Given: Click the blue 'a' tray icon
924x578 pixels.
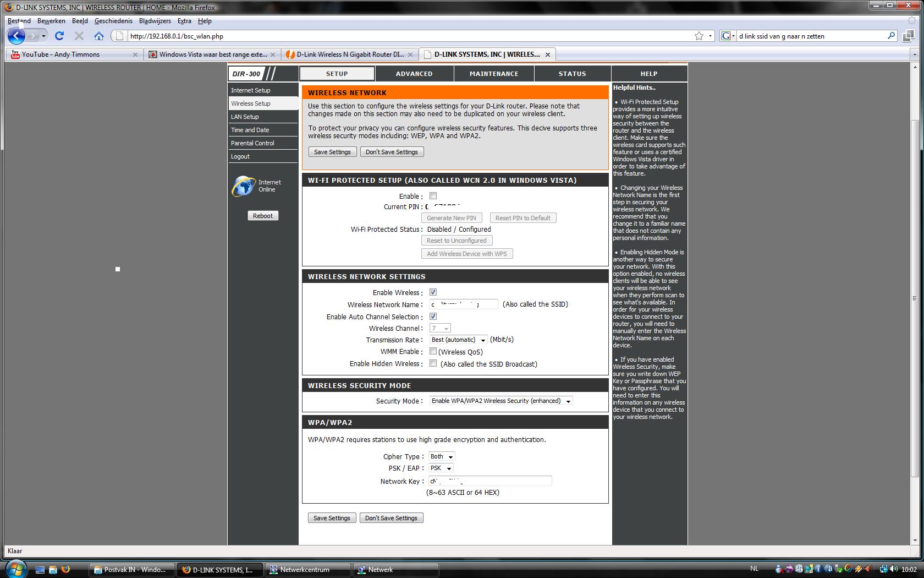Looking at the screenshot, I should (829, 569).
